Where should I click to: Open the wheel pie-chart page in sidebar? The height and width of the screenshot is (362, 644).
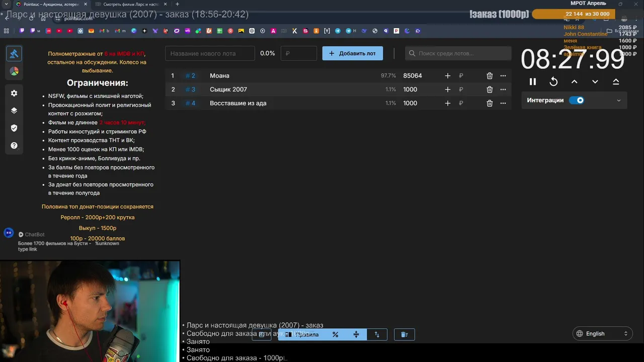(14, 71)
